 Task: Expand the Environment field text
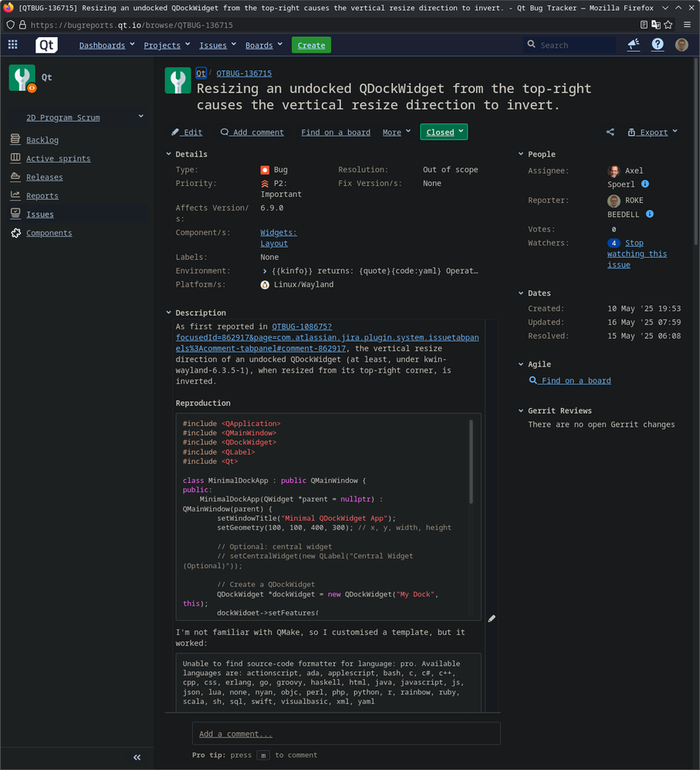click(x=265, y=271)
